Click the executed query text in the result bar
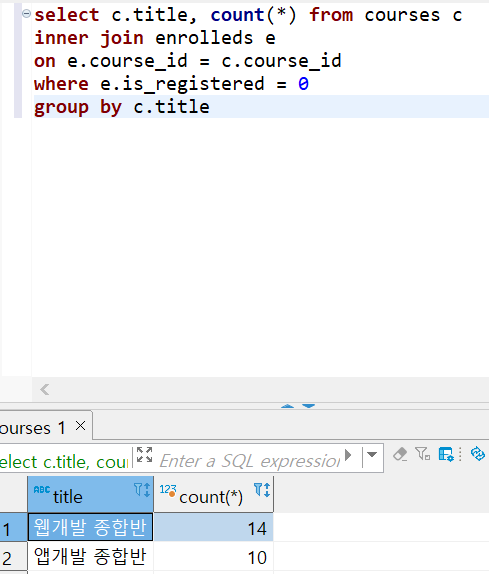 click(65, 462)
